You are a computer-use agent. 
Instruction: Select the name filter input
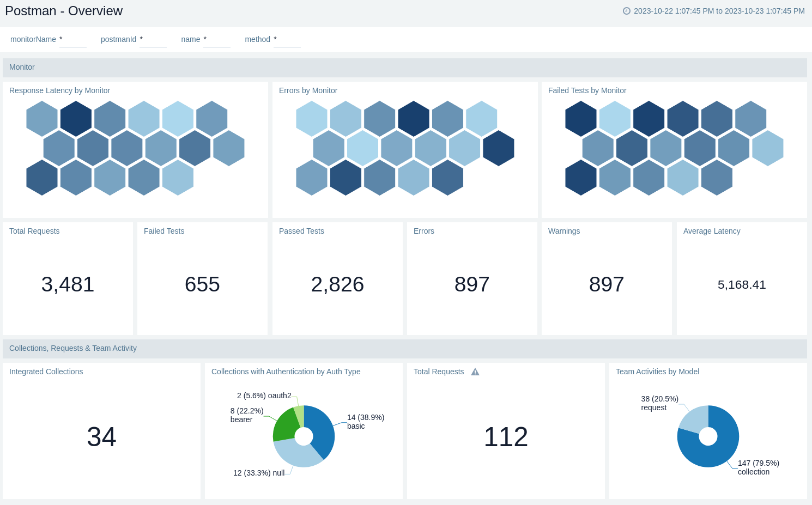(x=216, y=40)
